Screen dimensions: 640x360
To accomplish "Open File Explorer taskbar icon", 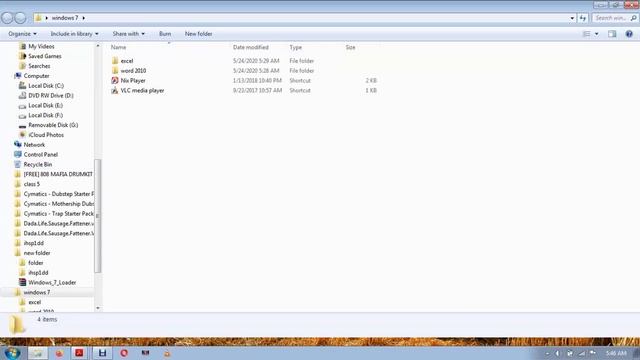I will point(38,353).
